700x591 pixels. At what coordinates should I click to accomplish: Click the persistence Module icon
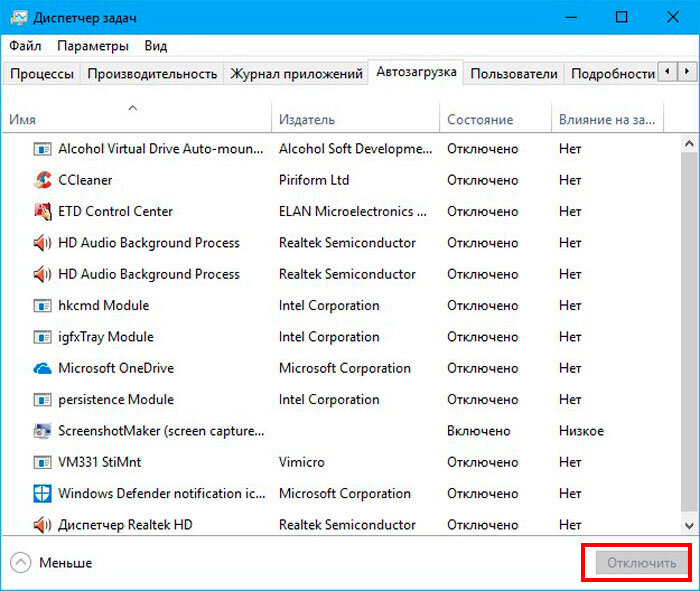[x=42, y=400]
